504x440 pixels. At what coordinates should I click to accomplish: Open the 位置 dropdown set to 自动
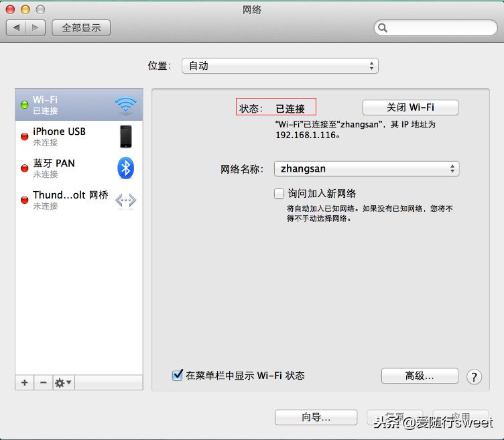[280, 66]
